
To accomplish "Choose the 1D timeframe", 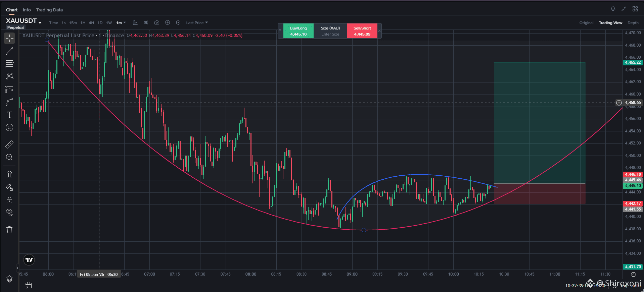I will [x=100, y=23].
